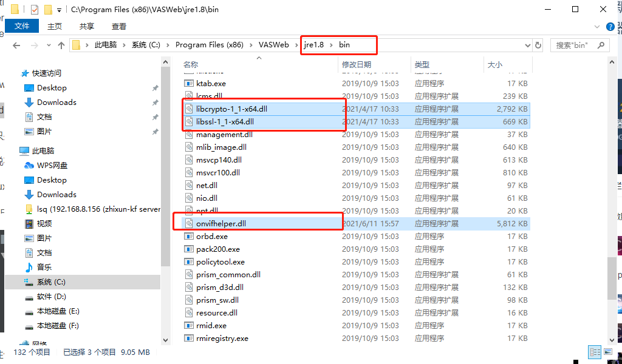Image resolution: width=622 pixels, height=364 pixels.
Task: Open the 文件 menu
Action: click(22, 25)
